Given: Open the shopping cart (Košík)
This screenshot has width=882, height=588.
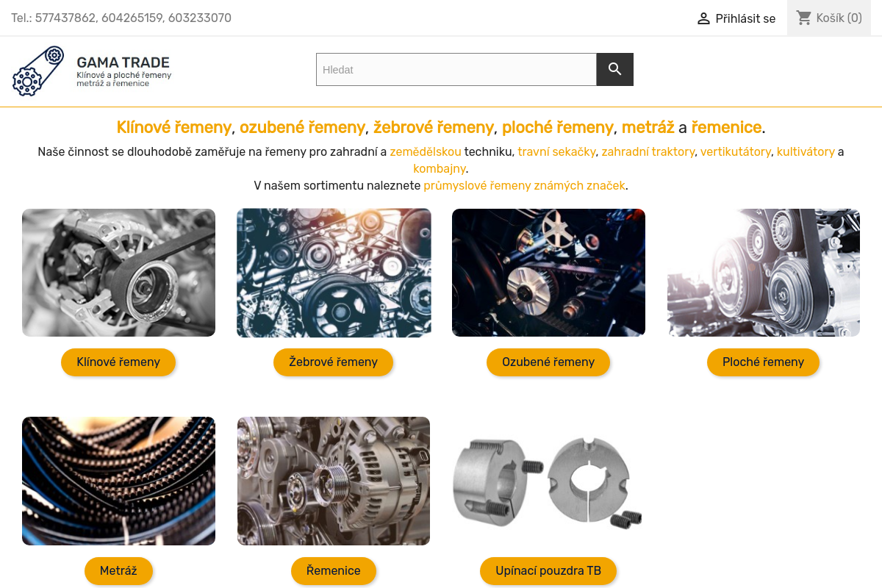Looking at the screenshot, I should point(829,18).
